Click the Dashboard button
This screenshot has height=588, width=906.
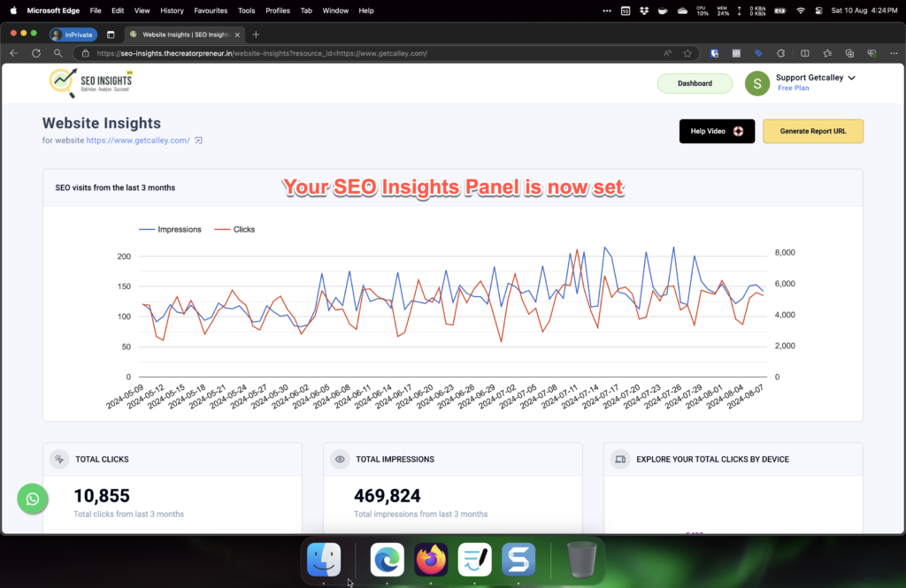coord(695,83)
